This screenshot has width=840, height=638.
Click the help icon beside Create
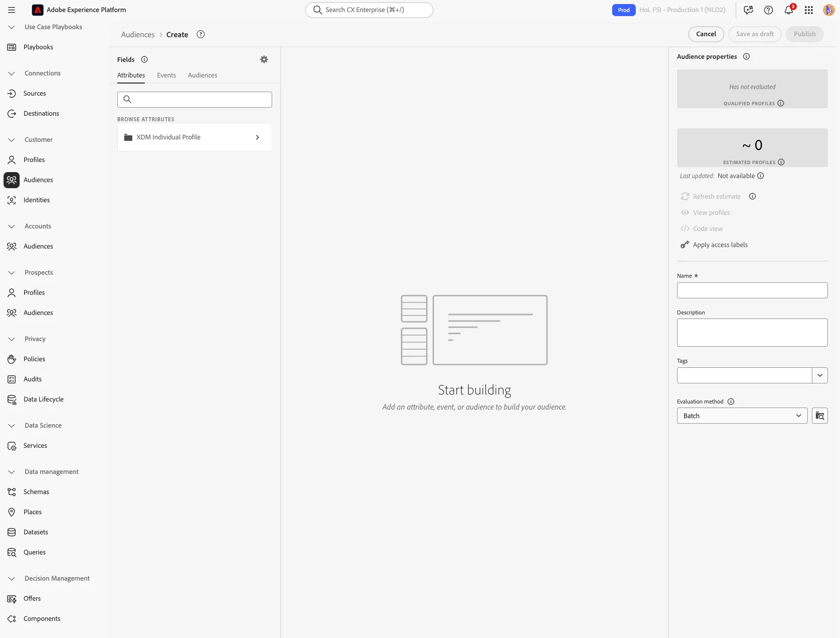point(201,34)
